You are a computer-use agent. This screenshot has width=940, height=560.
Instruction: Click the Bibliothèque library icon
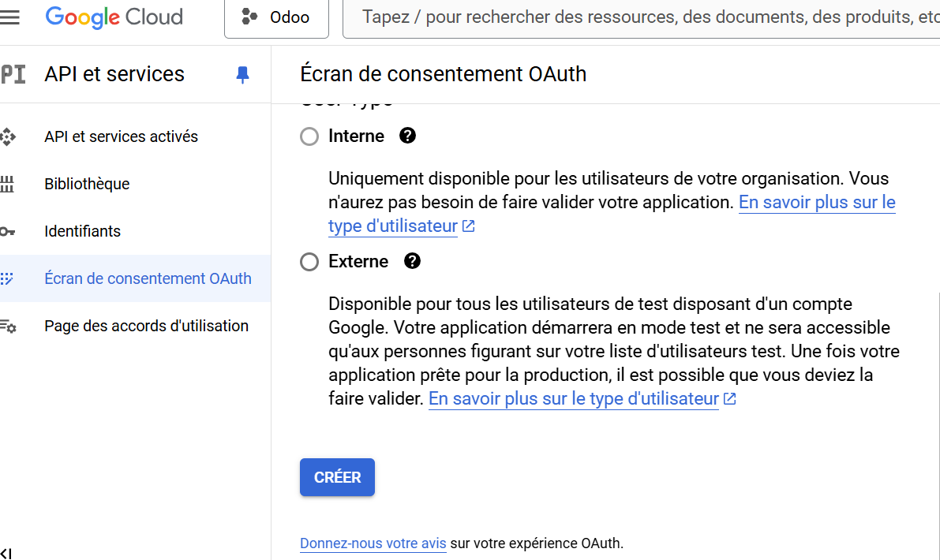click(x=7, y=184)
